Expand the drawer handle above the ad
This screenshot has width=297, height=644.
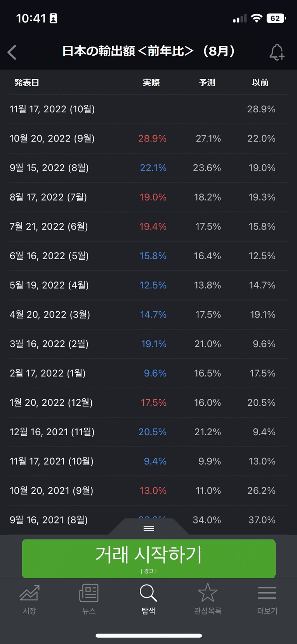pyautogui.click(x=149, y=528)
